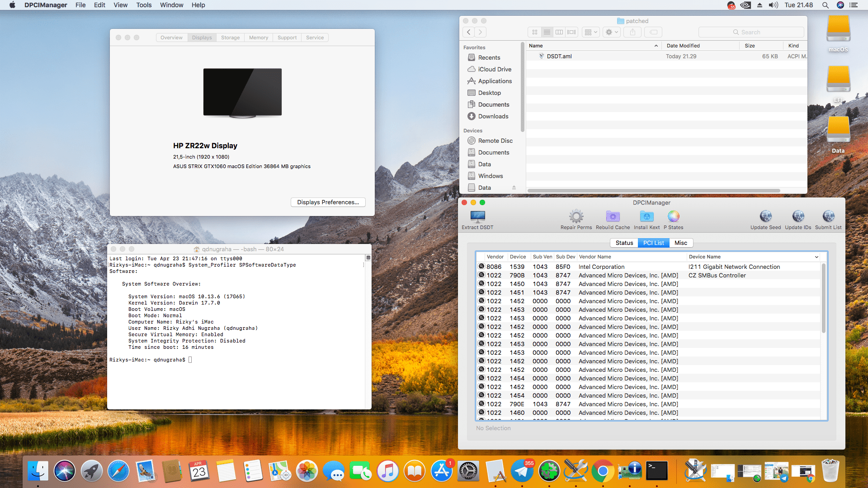Click the Extract DSDT toolbar icon
Image resolution: width=868 pixels, height=488 pixels.
[477, 216]
